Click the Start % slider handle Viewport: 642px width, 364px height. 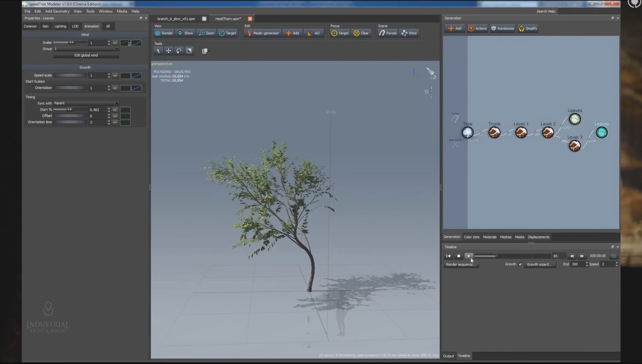pos(69,110)
